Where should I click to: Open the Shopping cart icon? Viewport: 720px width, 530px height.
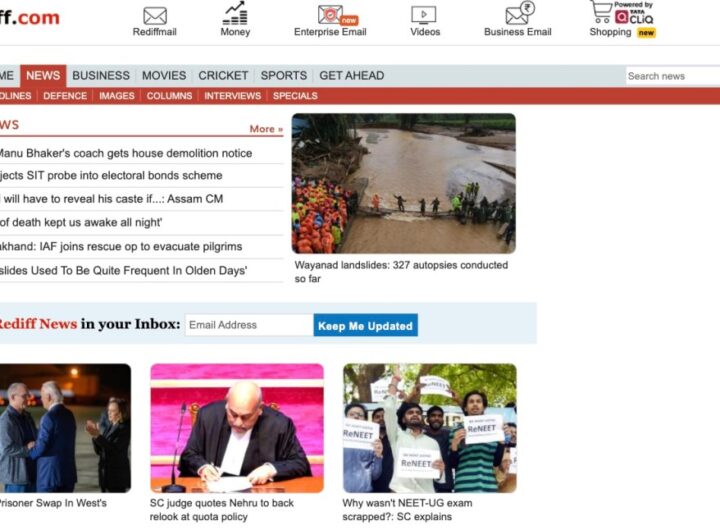[601, 12]
